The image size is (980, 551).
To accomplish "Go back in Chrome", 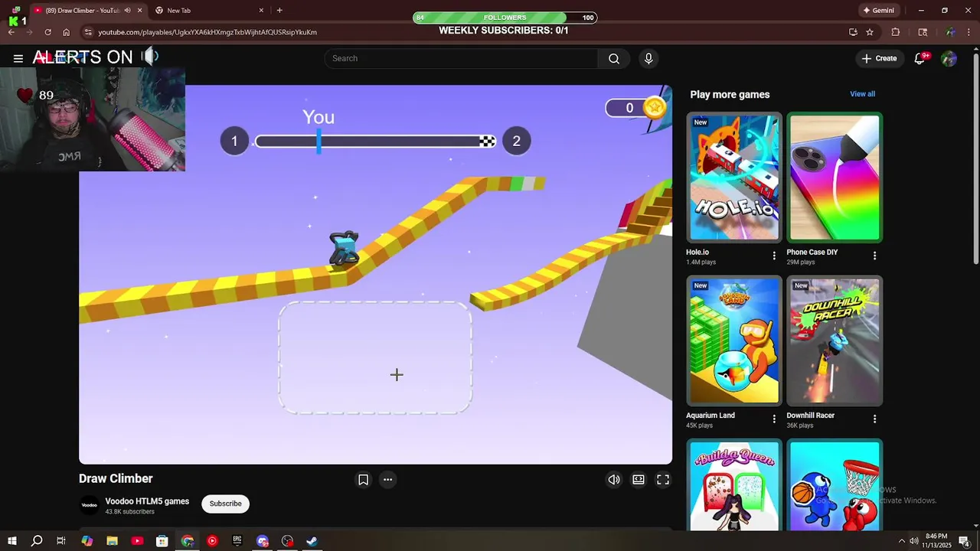I will [x=11, y=32].
